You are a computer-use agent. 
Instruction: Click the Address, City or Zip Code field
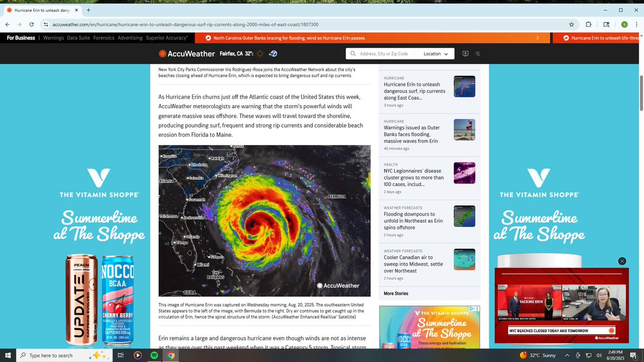384,54
